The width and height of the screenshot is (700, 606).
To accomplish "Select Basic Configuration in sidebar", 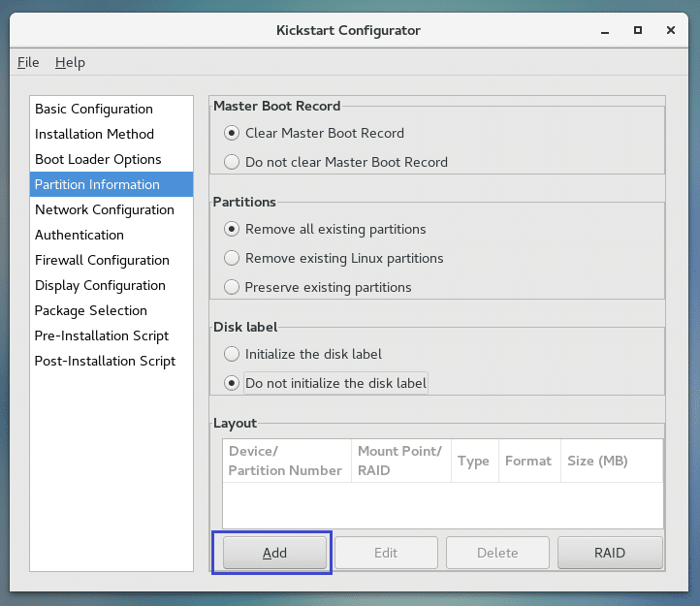I will (x=94, y=109).
